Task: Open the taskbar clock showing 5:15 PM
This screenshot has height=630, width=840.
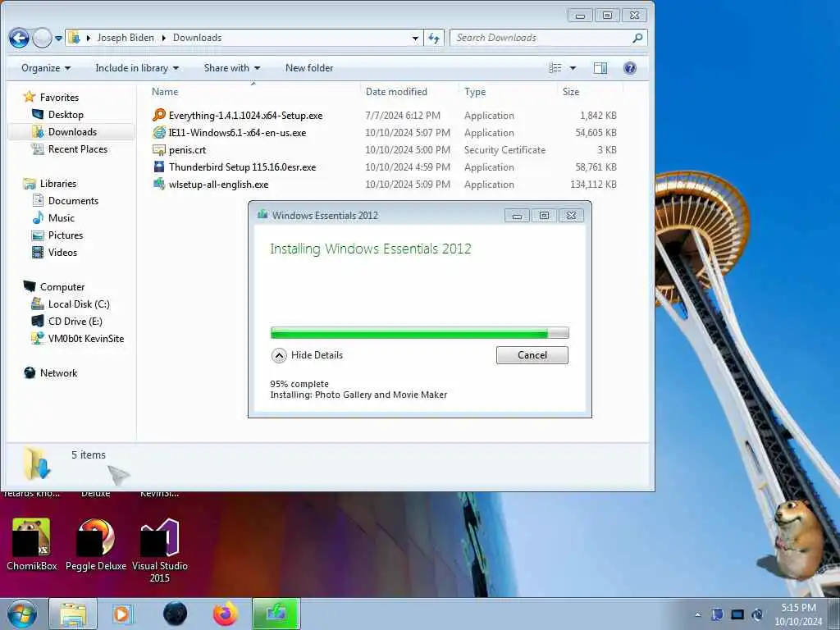Action: (x=798, y=614)
